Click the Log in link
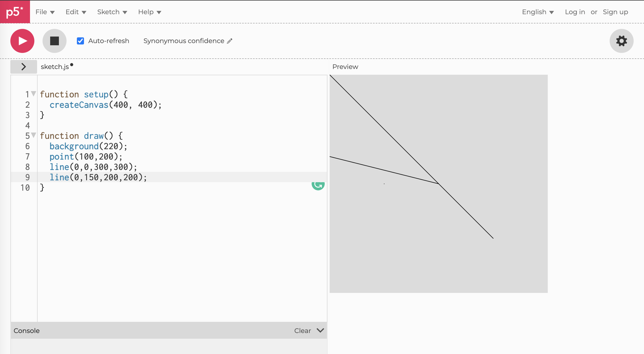644x354 pixels. 575,12
